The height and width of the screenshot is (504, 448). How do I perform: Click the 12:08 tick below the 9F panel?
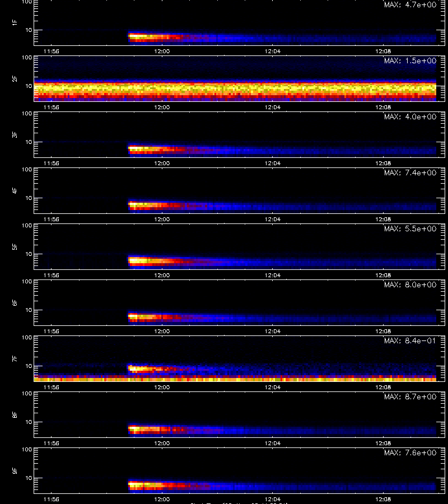[x=383, y=499]
